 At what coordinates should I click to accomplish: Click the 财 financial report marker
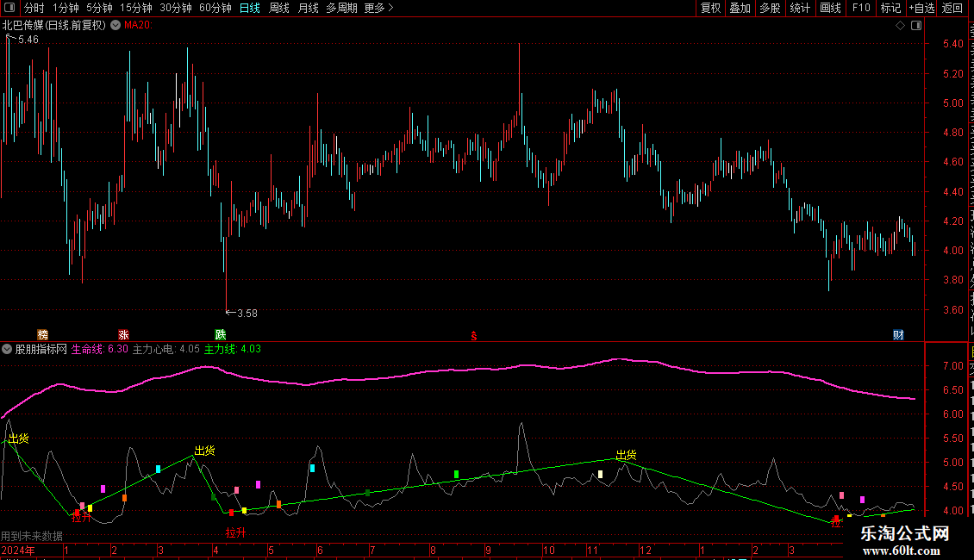[x=898, y=334]
